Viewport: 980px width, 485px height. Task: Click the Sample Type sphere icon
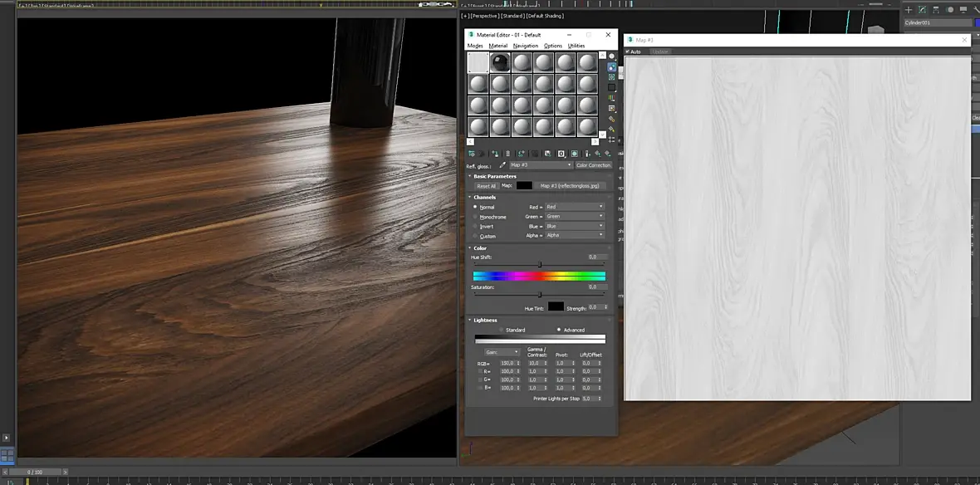pos(612,56)
